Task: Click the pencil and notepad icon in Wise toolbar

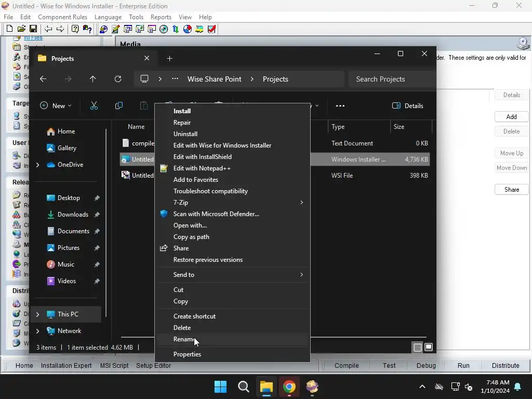Action: [x=116, y=29]
